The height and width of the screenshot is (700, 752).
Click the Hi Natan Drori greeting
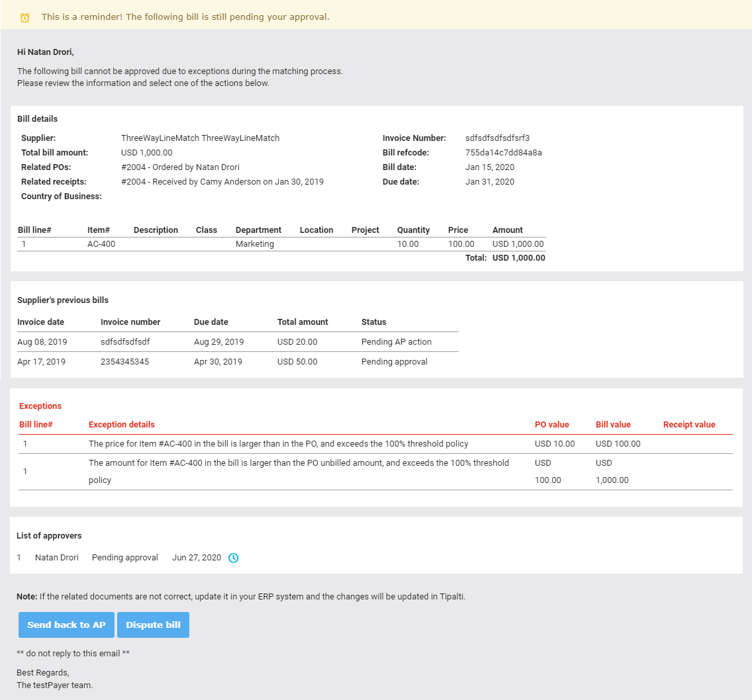(x=46, y=52)
